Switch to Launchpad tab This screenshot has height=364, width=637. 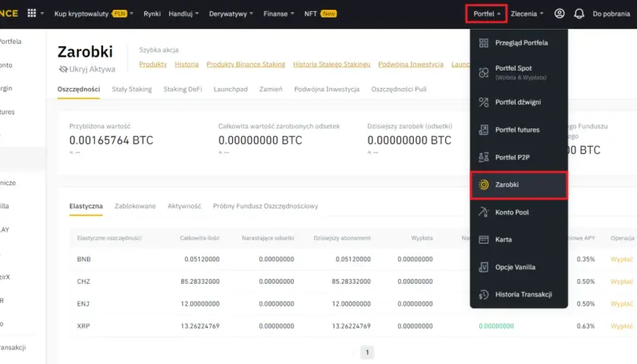(x=231, y=89)
